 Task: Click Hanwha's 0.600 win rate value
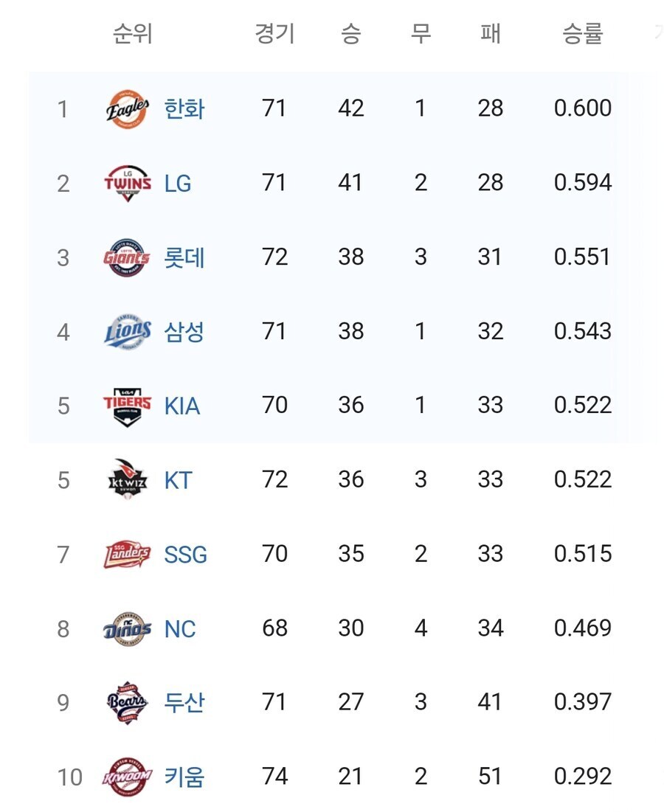583,108
